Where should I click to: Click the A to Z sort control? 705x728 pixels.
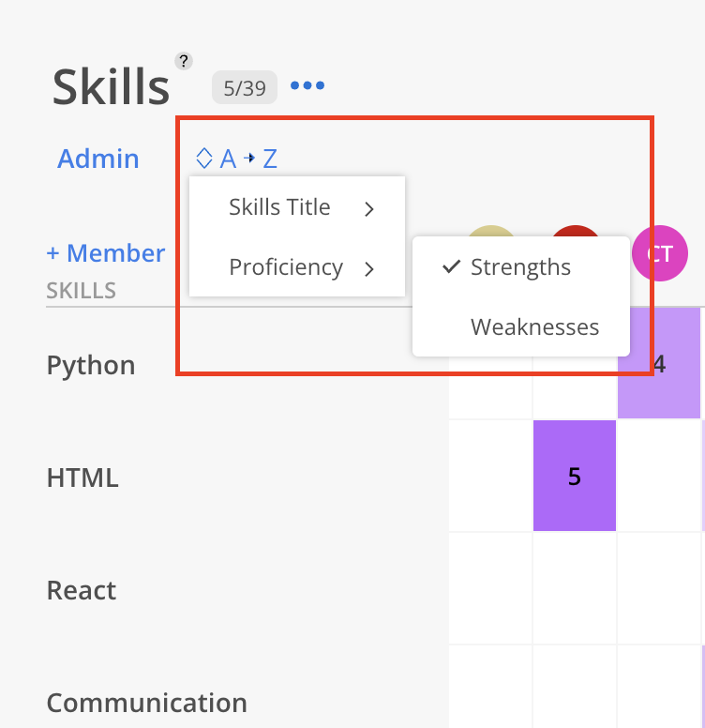[248, 159]
